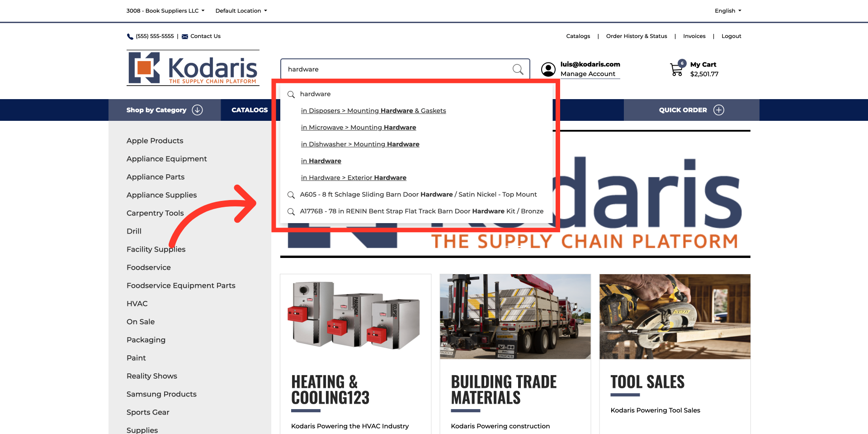Open the CATALOGS navigation tab

pos(250,110)
